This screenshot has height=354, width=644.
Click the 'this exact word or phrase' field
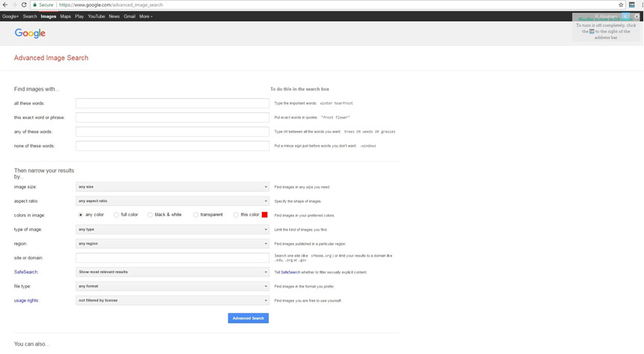click(172, 118)
